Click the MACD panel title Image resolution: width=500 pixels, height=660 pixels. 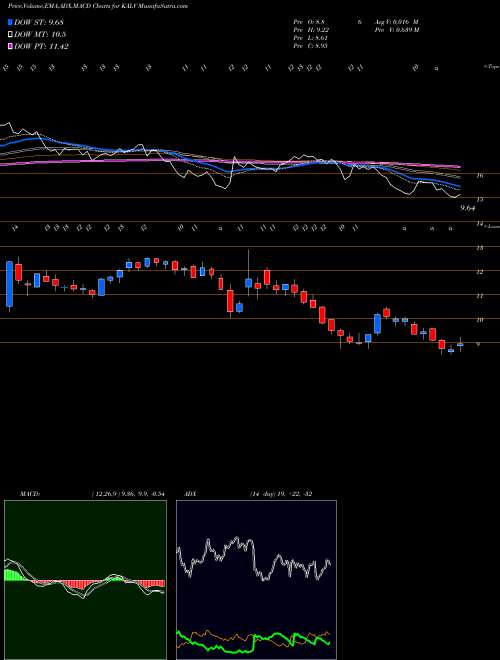(x=29, y=493)
